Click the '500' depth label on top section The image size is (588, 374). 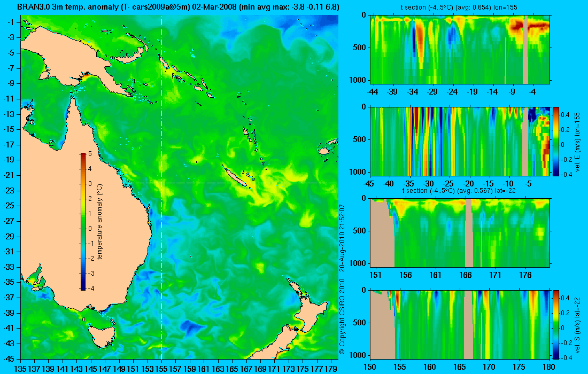(360, 48)
